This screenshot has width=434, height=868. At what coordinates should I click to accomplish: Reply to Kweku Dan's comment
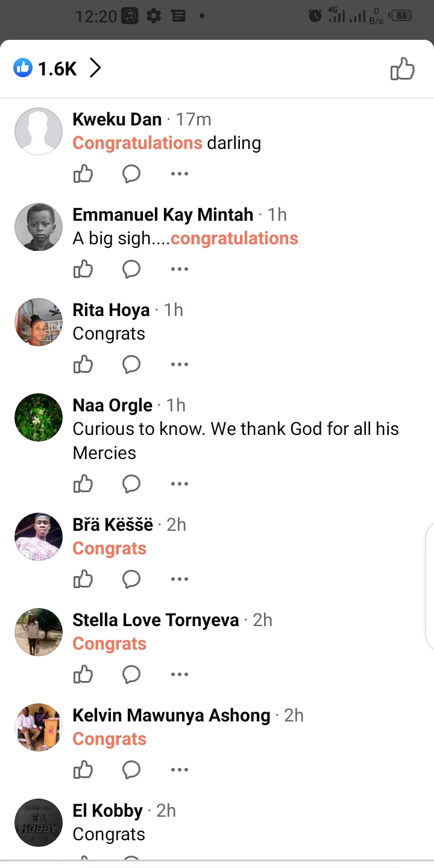pos(131,174)
